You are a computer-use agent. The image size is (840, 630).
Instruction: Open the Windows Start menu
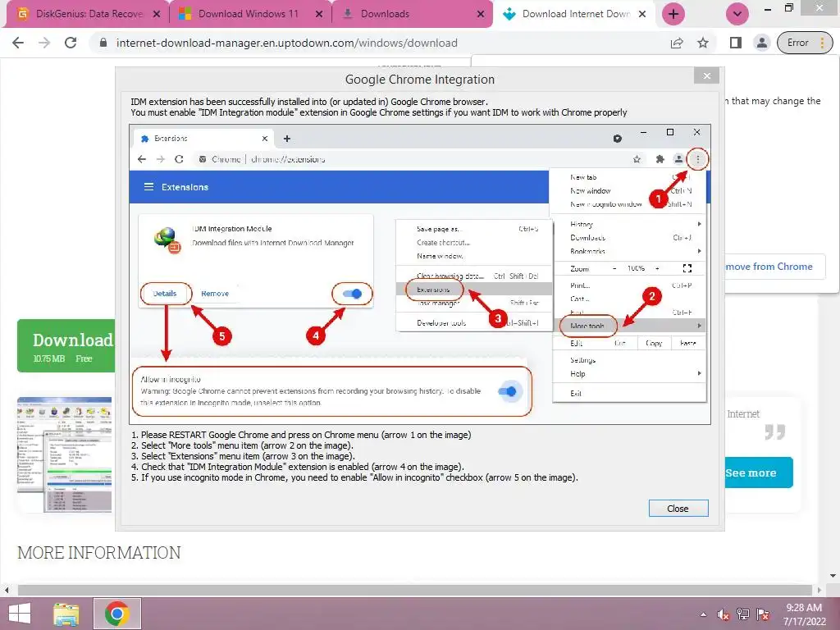20,614
